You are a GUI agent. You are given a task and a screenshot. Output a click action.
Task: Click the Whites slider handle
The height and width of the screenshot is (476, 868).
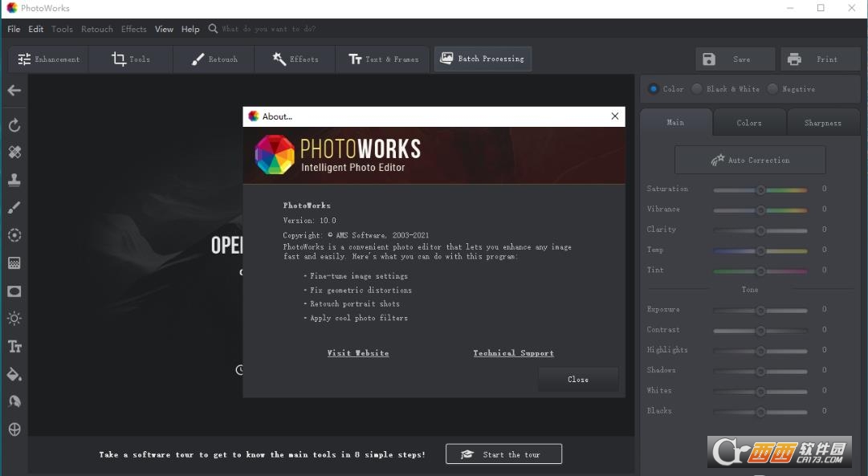pyautogui.click(x=760, y=392)
